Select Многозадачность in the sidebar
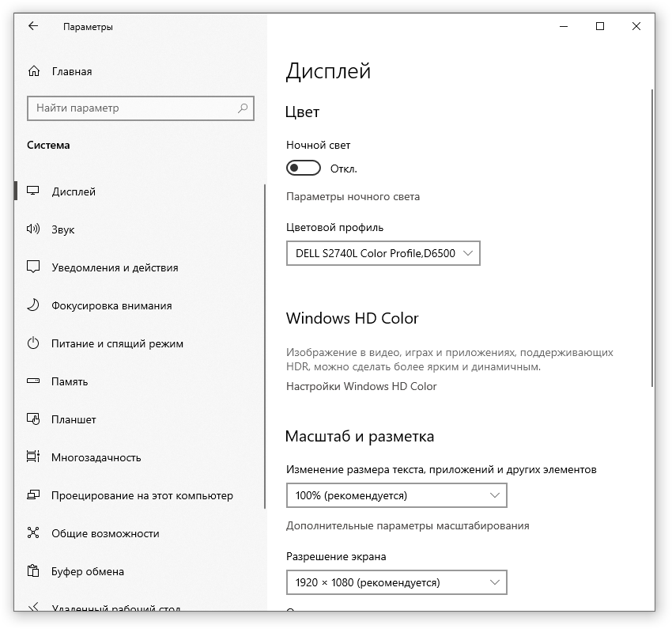The width and height of the screenshot is (672, 629). click(96, 457)
